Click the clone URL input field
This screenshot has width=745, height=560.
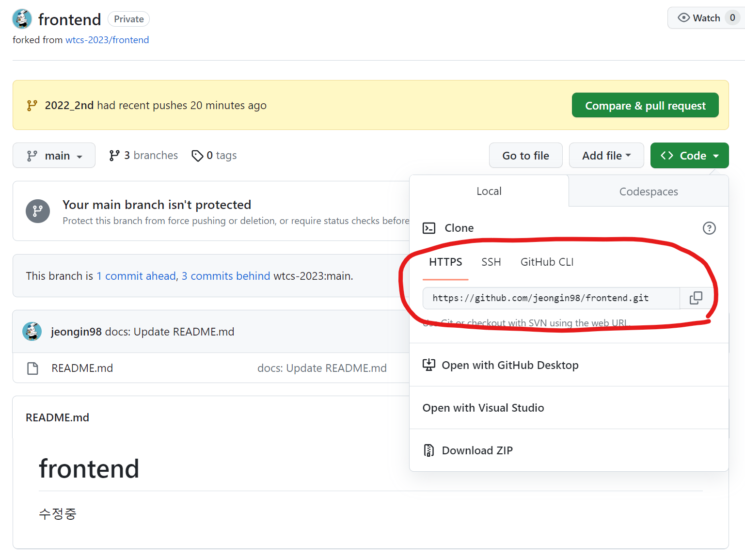click(551, 298)
